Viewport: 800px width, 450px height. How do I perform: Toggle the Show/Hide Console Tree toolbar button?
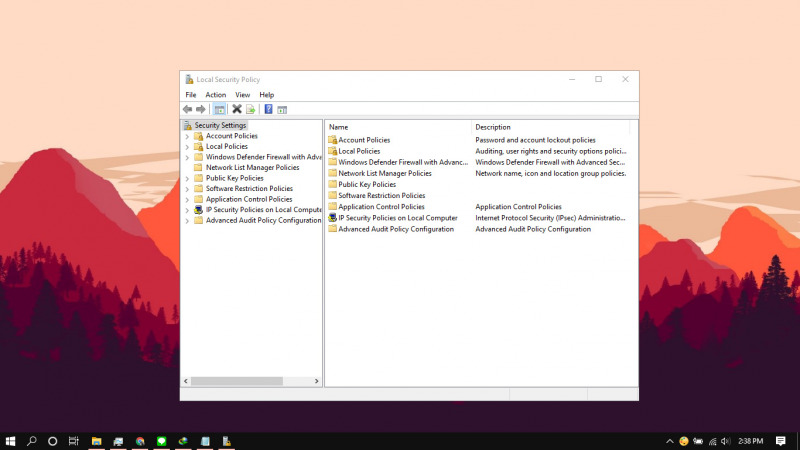pos(219,109)
